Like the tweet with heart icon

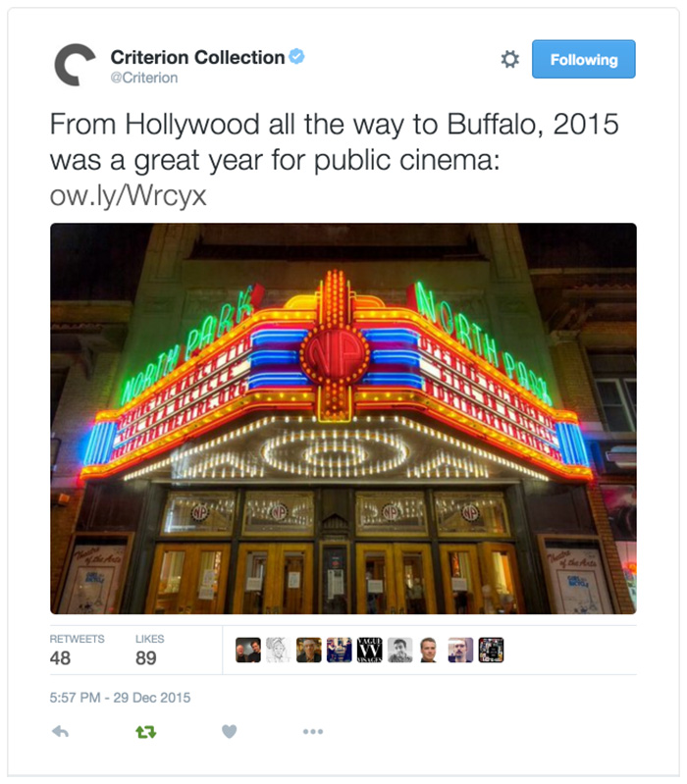point(229,732)
